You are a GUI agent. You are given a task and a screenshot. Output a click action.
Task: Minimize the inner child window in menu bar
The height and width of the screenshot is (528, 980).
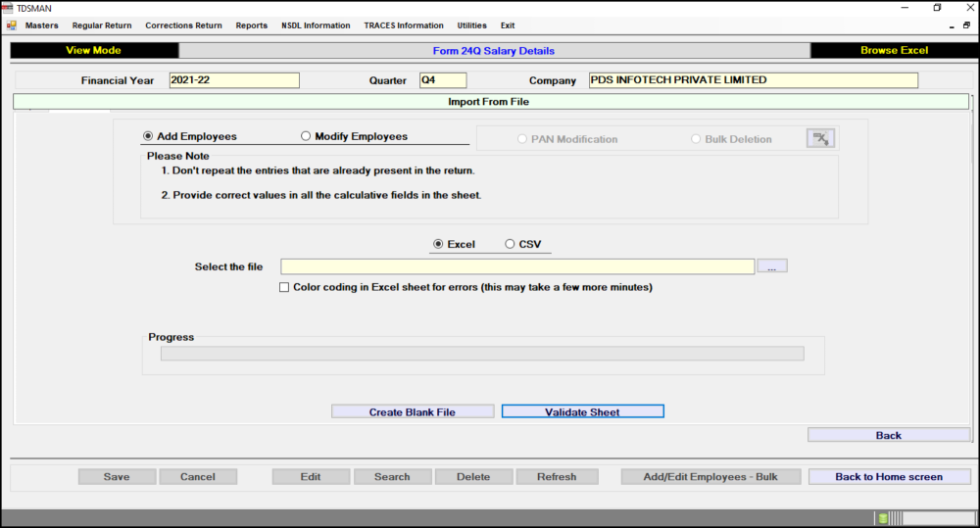pyautogui.click(x=952, y=26)
